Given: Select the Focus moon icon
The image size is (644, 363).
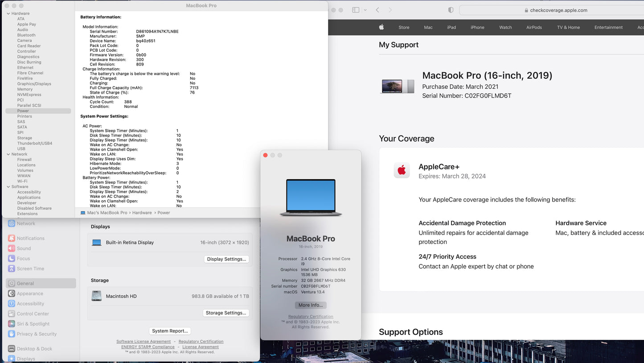Looking at the screenshot, I should [x=11, y=258].
